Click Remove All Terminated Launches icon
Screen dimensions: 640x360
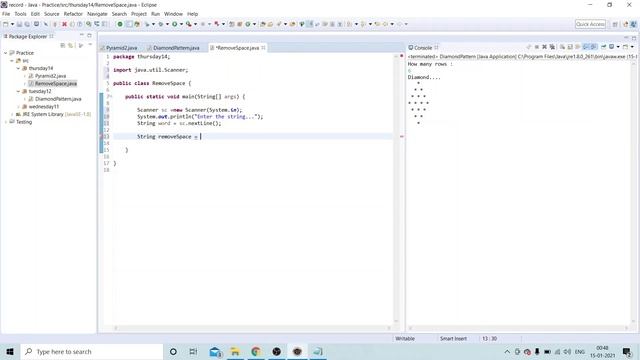point(552,47)
